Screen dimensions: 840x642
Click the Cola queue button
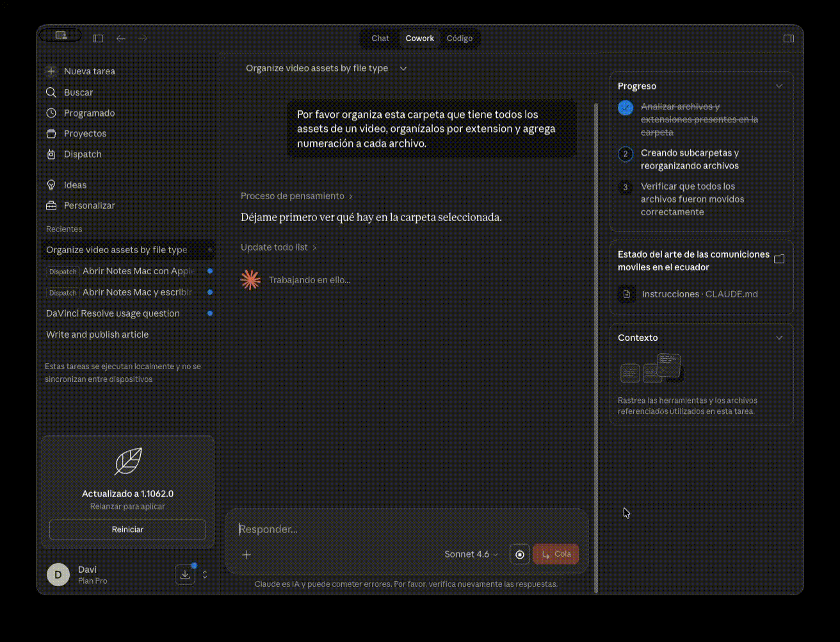click(556, 554)
